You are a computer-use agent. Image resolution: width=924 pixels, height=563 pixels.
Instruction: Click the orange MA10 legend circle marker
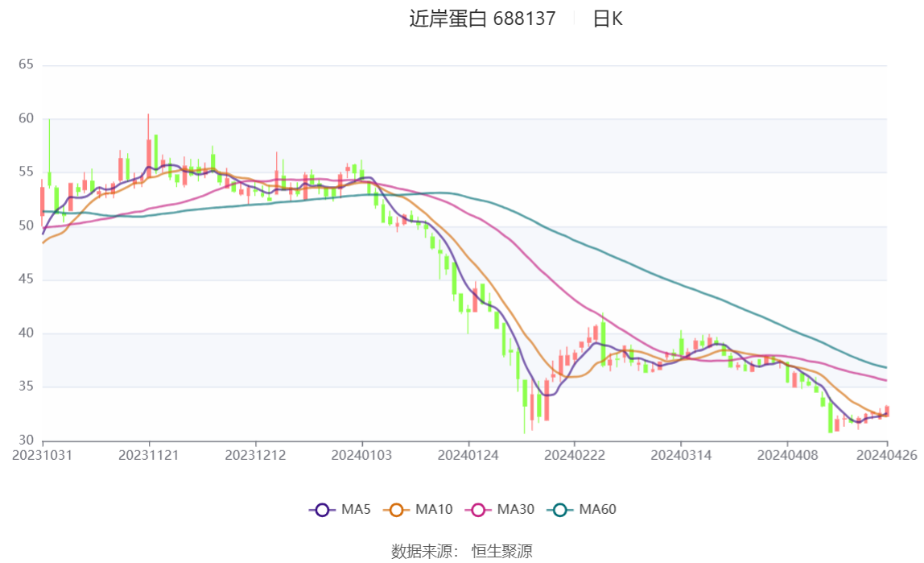[397, 509]
